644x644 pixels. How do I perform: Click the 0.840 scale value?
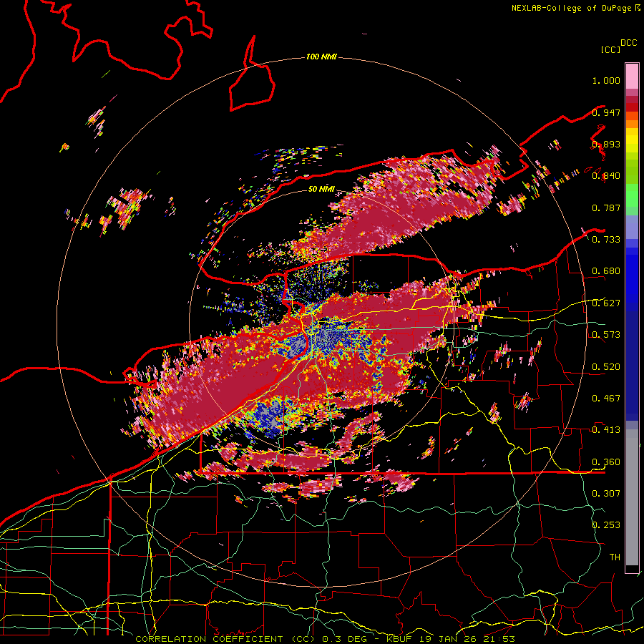click(606, 176)
